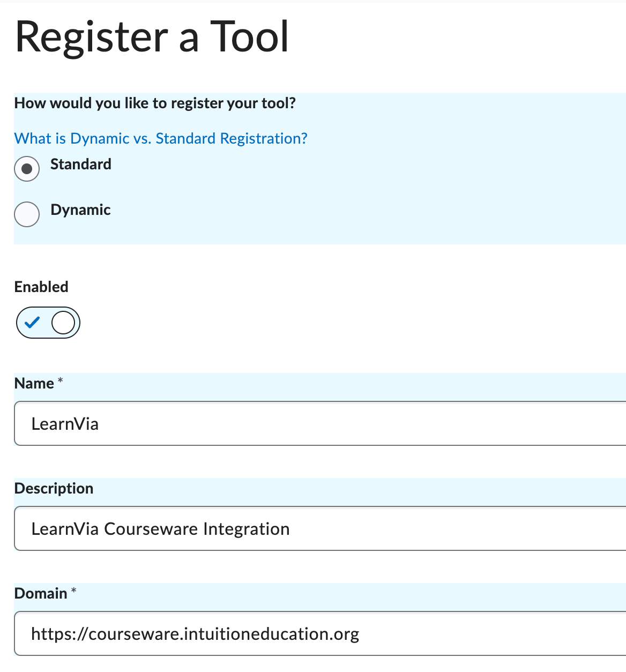This screenshot has width=626, height=672.
Task: Click the Domain field label
Action: click(x=41, y=593)
